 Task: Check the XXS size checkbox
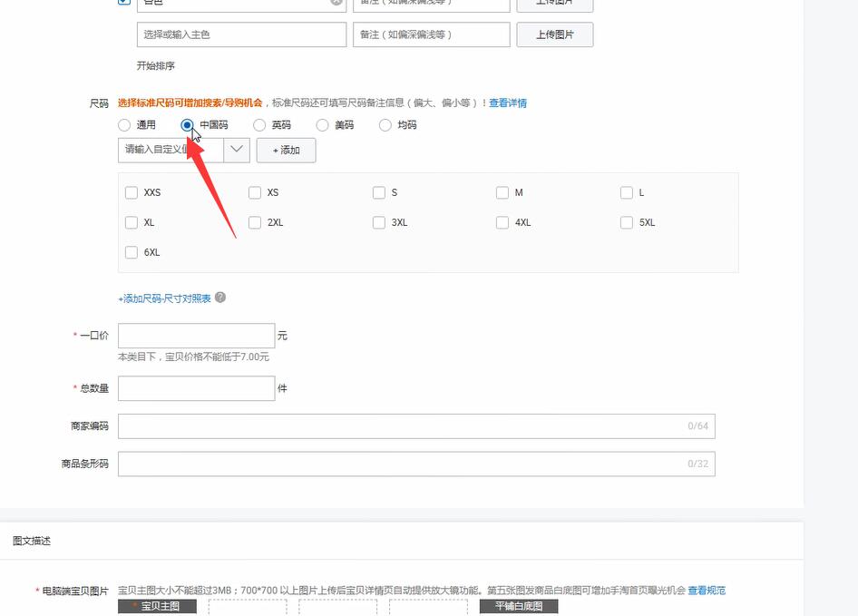[132, 192]
